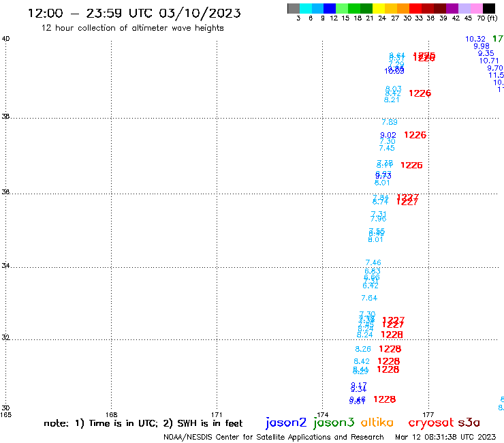
Task: Click the red 1226 time beside 9.02
Action: pyautogui.click(x=415, y=135)
